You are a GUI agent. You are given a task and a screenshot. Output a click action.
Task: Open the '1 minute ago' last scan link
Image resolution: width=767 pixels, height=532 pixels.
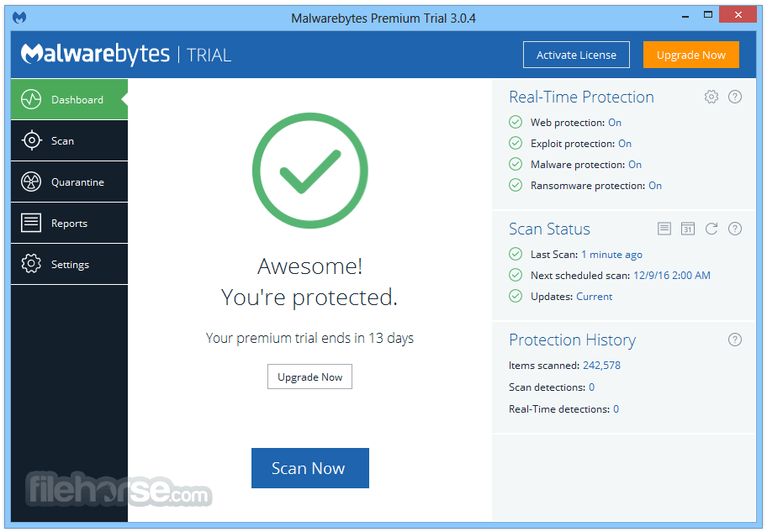611,254
